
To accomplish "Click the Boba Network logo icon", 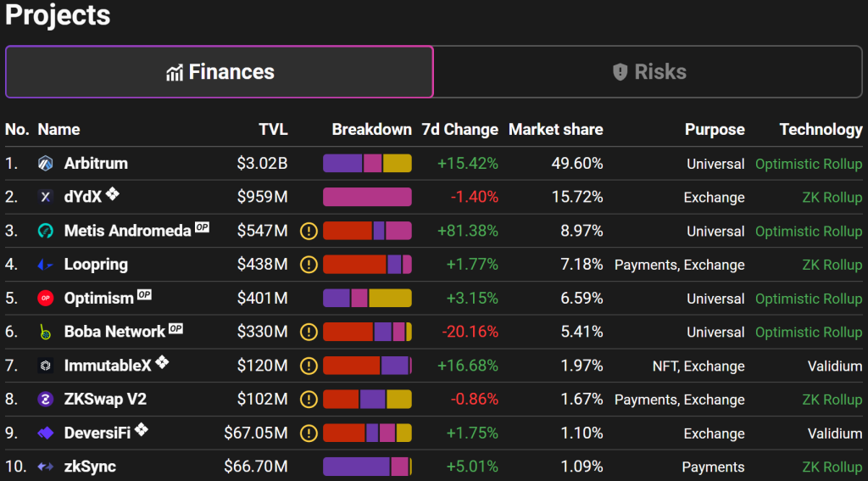I will click(x=46, y=332).
